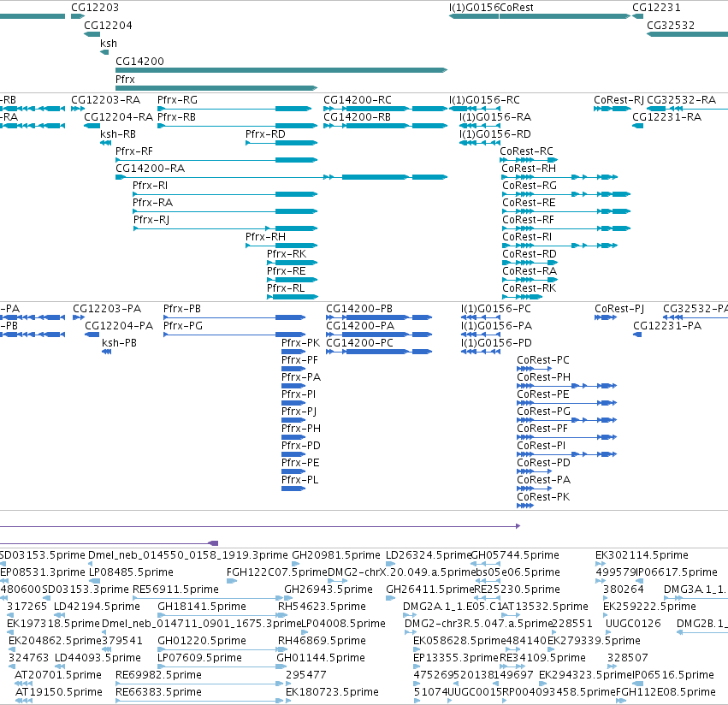Select transcript CG14200-RC

[x=385, y=109]
